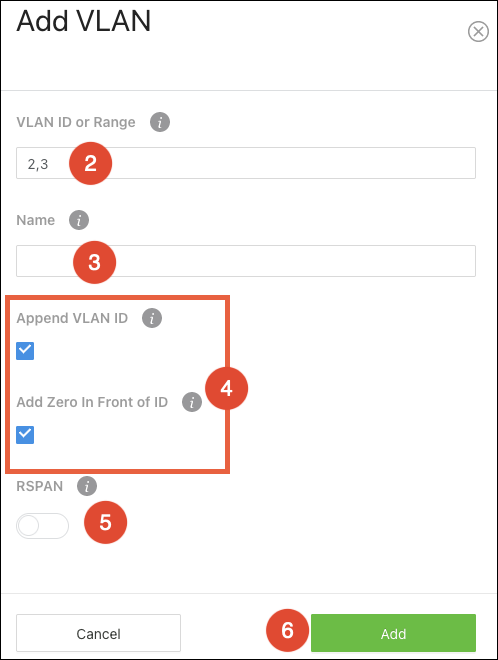Enable the RSPAN toggle switch
This screenshot has width=498, height=660.
[43, 526]
